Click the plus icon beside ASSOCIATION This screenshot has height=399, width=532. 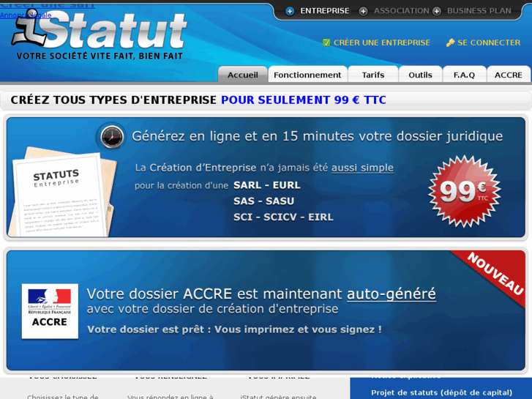point(363,11)
